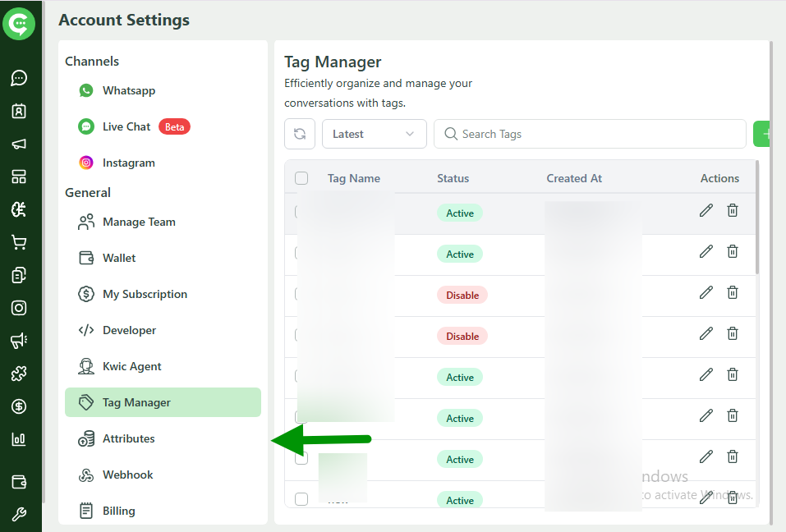Switch to the Attributes section
This screenshot has width=786, height=532.
point(127,438)
